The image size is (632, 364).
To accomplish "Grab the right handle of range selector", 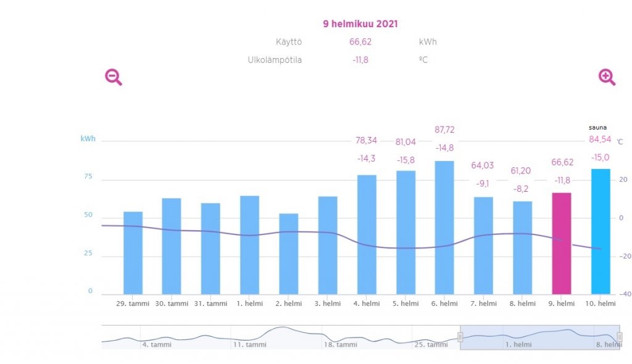I will (619, 337).
